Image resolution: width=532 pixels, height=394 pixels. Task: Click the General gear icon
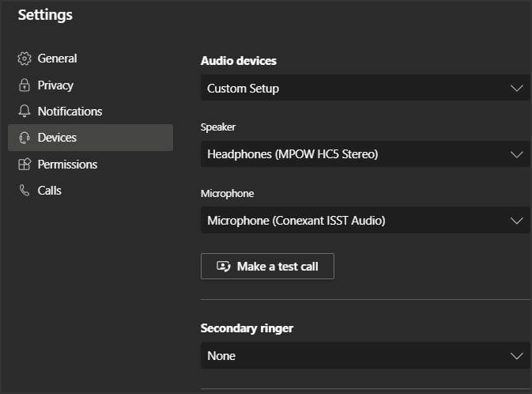coord(25,59)
